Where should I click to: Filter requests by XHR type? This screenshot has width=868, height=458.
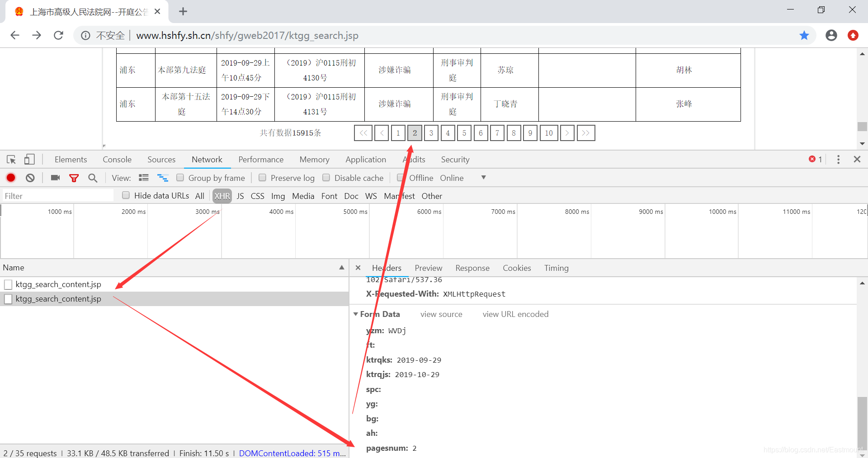[x=222, y=196]
